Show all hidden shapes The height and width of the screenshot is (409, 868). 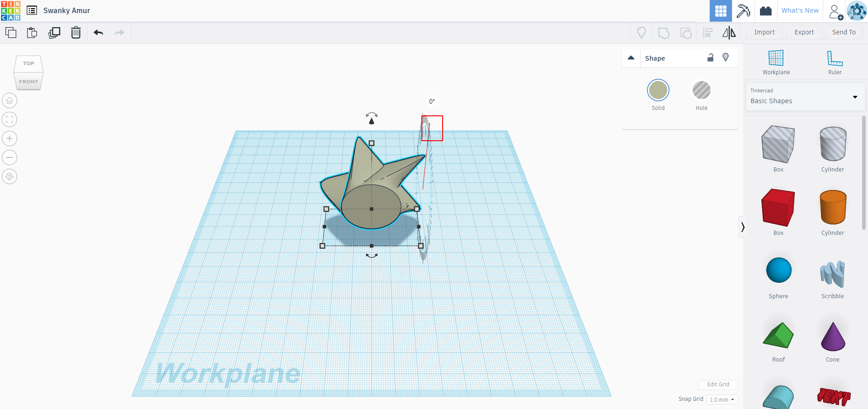tap(642, 33)
